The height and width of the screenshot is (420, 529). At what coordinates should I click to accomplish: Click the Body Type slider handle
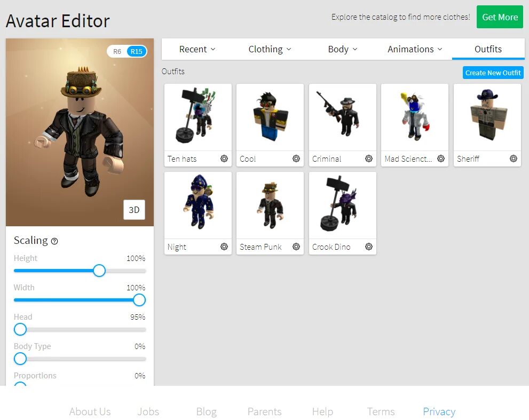pyautogui.click(x=20, y=359)
